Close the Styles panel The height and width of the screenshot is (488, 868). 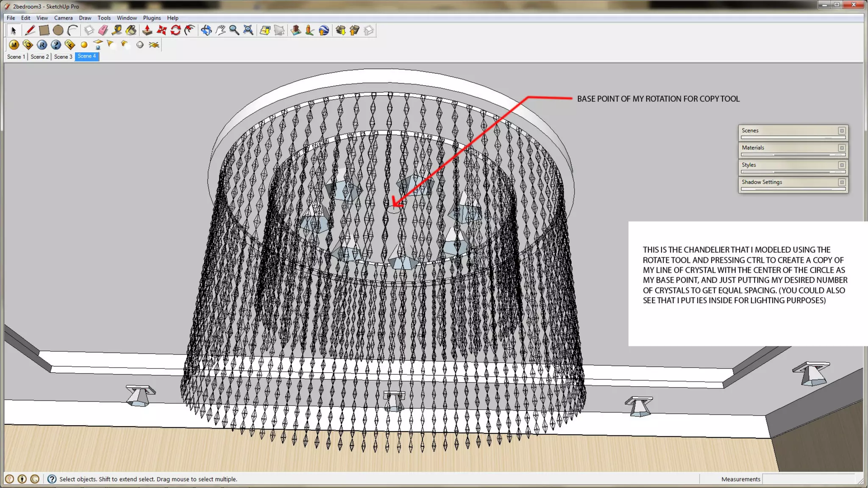(x=842, y=165)
